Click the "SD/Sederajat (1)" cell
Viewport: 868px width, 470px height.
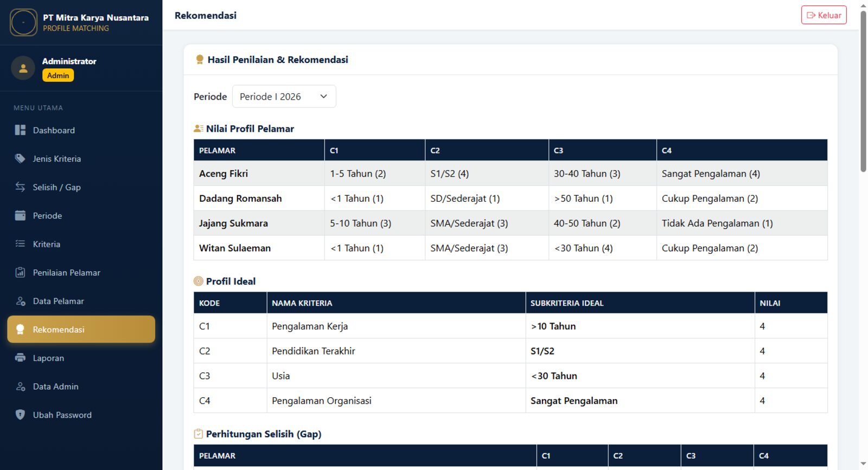tap(487, 198)
